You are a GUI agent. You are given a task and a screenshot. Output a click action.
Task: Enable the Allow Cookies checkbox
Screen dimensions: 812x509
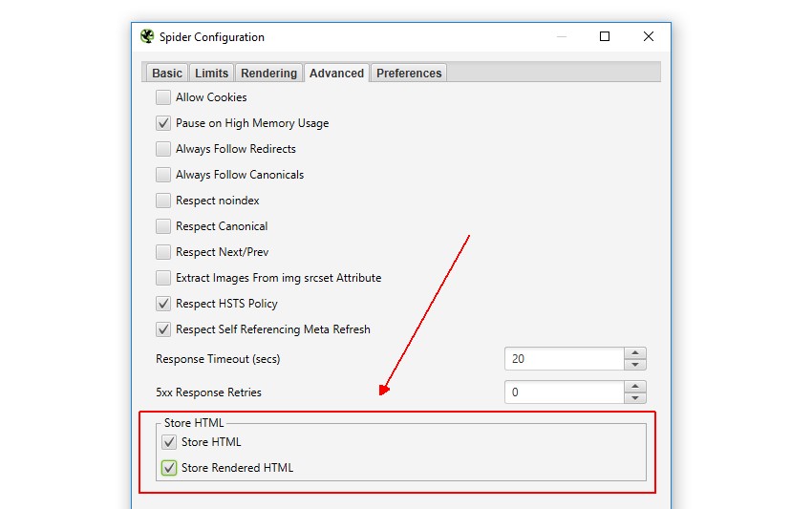[x=163, y=97]
